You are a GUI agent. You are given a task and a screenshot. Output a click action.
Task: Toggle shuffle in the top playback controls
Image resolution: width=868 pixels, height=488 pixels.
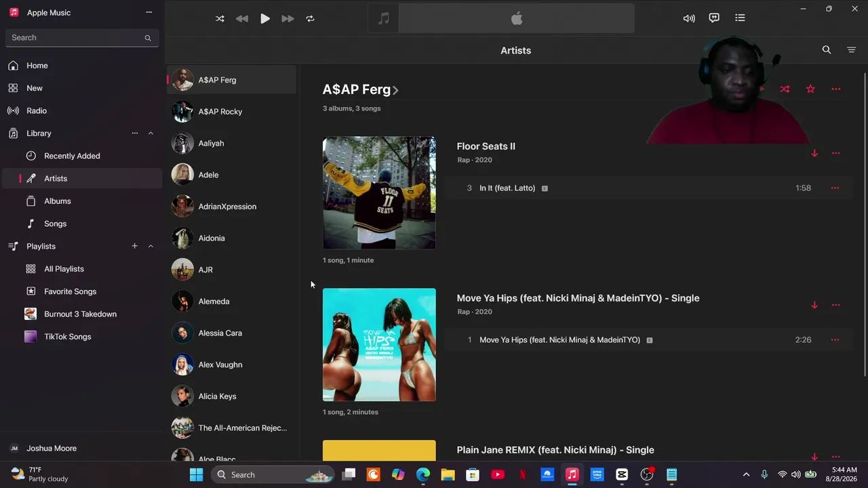click(220, 19)
